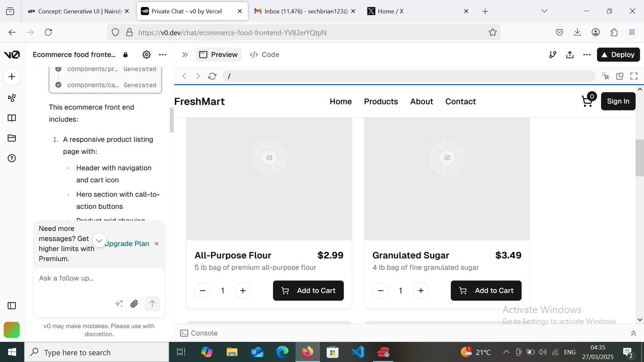Viewport: 644px width, 362px height.
Task: Open Firefox downloads panel
Action: [x=577, y=32]
